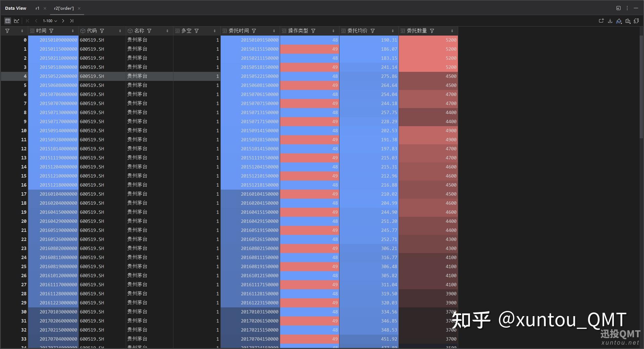Click the filter icon beside 委托均价 column
The image size is (644, 349).
(x=373, y=31)
